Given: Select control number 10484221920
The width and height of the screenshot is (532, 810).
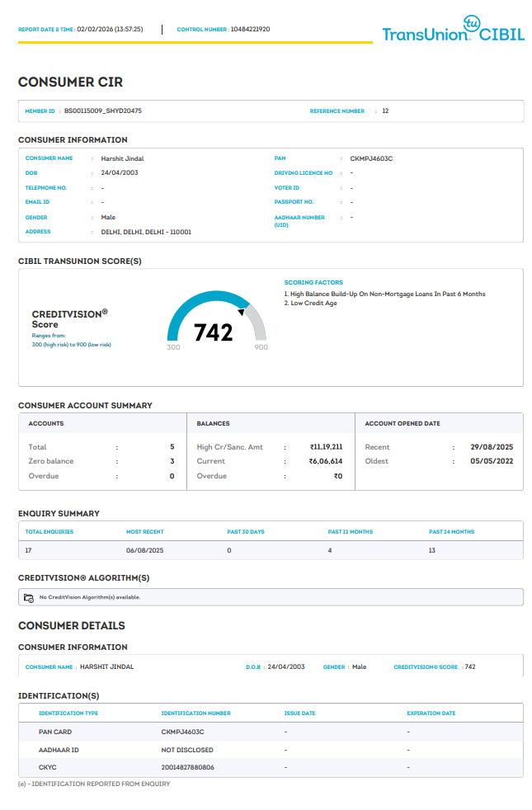Looking at the screenshot, I should pyautogui.click(x=250, y=30).
